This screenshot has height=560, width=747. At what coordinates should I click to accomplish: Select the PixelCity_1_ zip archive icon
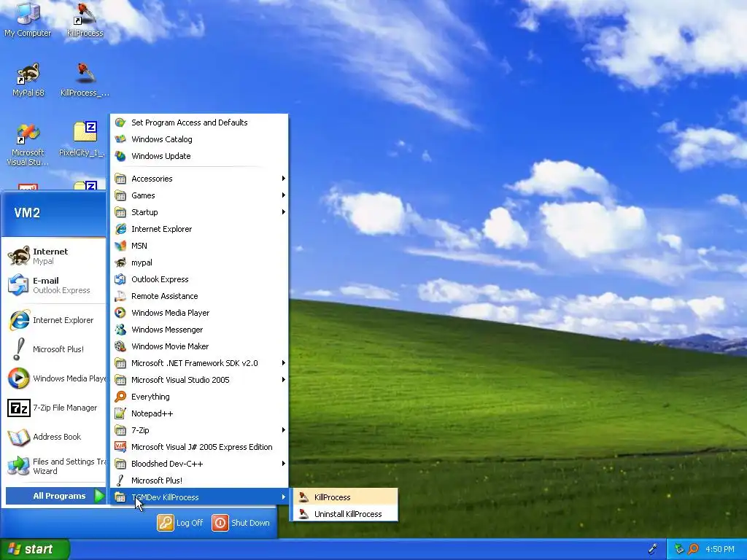tap(85, 138)
